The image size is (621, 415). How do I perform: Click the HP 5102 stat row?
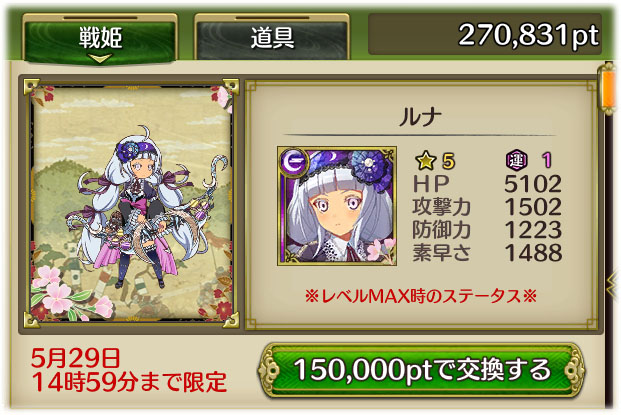pyautogui.click(x=487, y=184)
